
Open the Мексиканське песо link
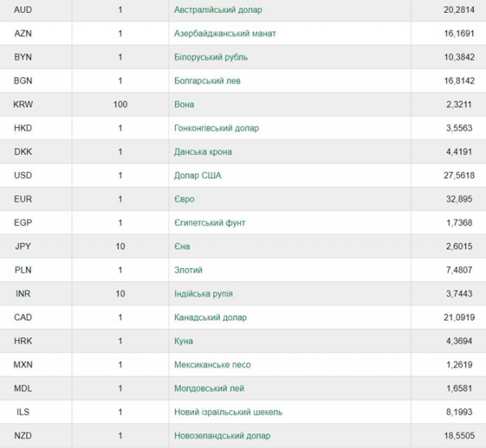(x=212, y=365)
